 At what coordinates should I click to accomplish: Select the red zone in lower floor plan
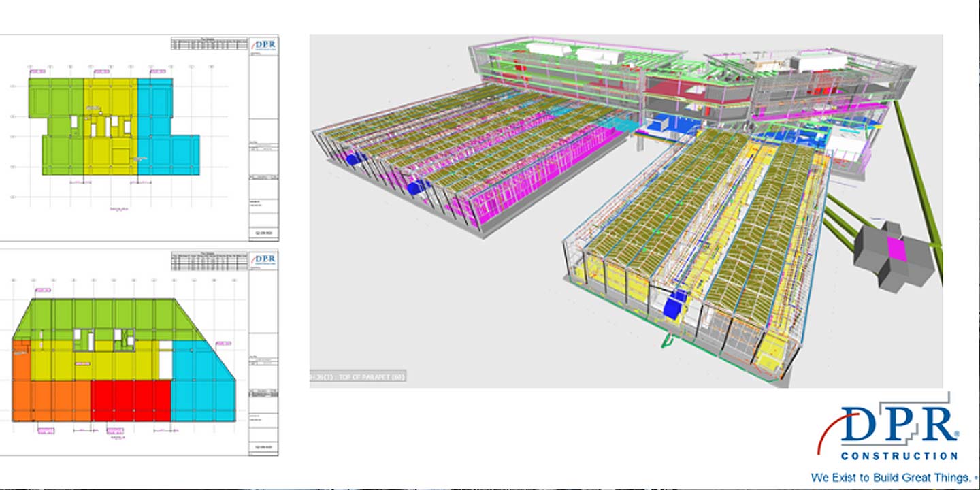pyautogui.click(x=131, y=400)
